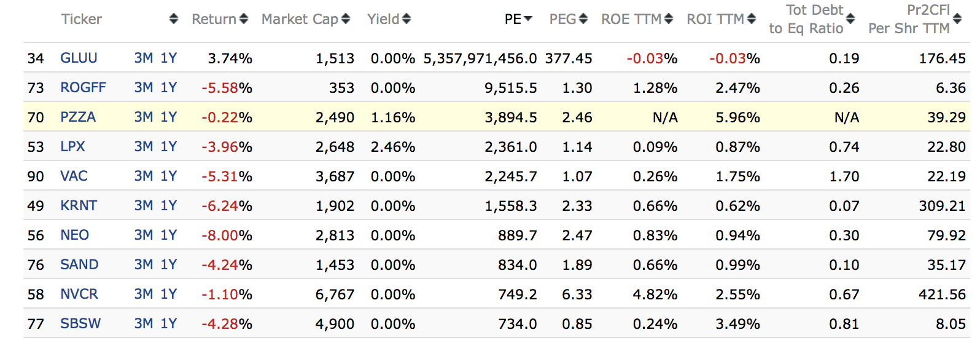Screen dimensions: 980x343
Task: Click ROI TTM sort arrows icon
Action: (x=752, y=19)
